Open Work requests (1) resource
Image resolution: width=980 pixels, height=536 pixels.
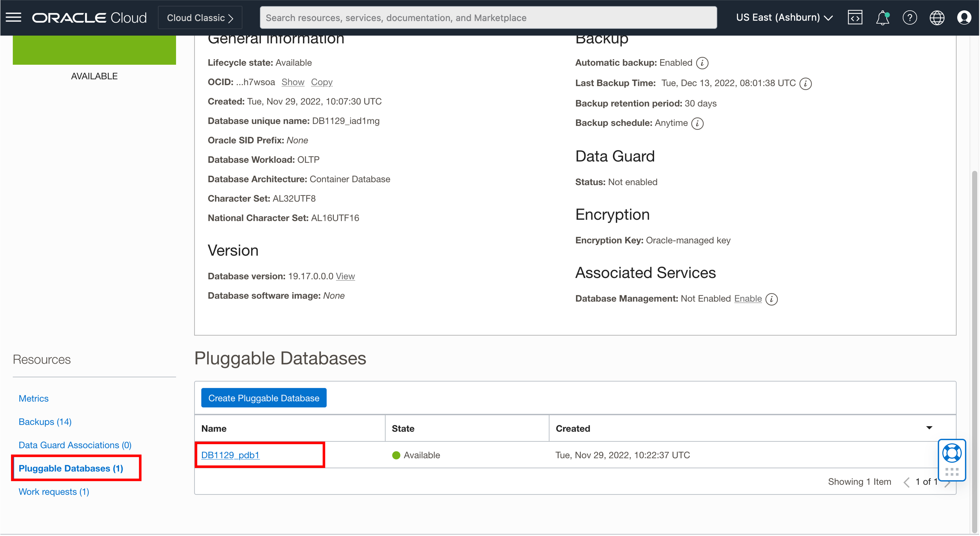(54, 492)
